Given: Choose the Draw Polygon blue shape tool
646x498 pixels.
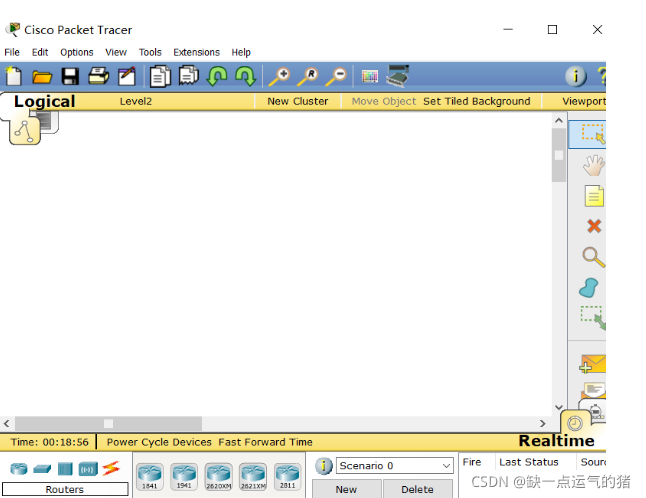Looking at the screenshot, I should [x=589, y=288].
